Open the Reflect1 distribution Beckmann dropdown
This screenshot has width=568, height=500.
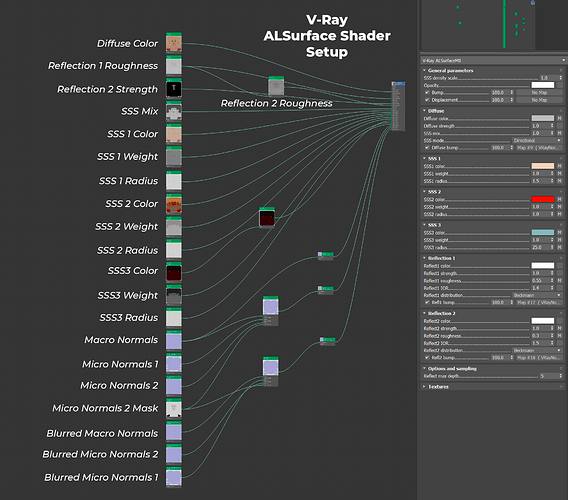coord(536,295)
